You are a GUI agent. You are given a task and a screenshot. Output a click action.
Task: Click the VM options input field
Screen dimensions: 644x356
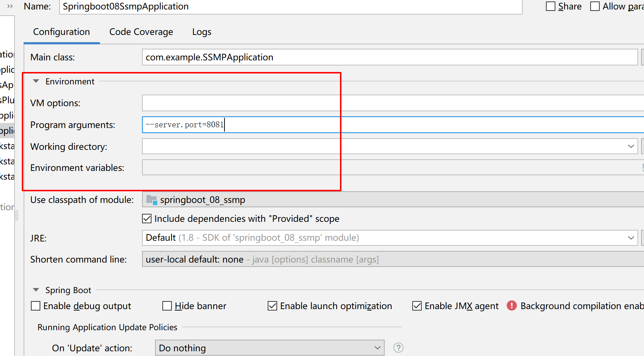393,103
